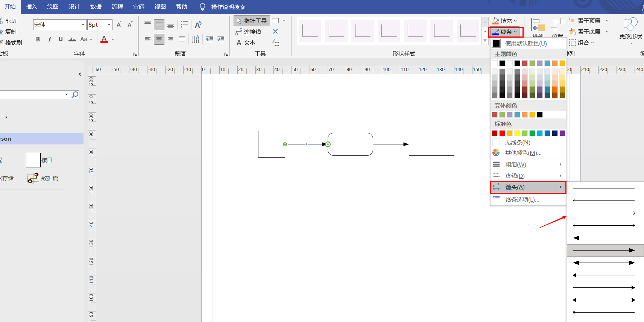This screenshot has height=322, width=644.
Task: Click Send to Back (置于底层)
Action: point(585,32)
